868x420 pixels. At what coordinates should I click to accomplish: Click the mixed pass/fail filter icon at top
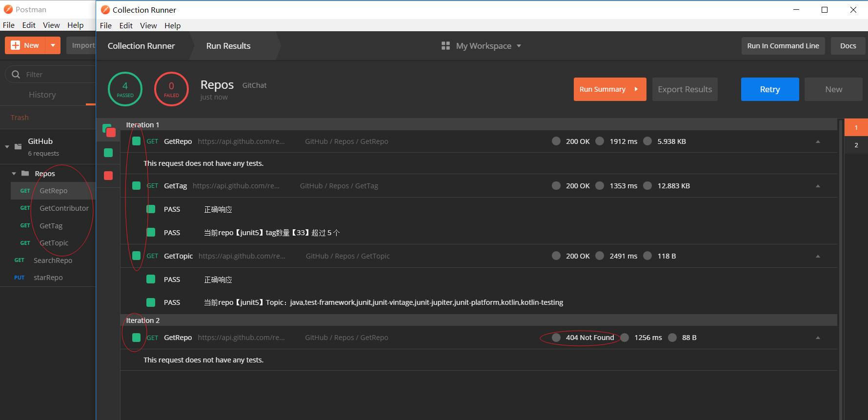pos(109,130)
